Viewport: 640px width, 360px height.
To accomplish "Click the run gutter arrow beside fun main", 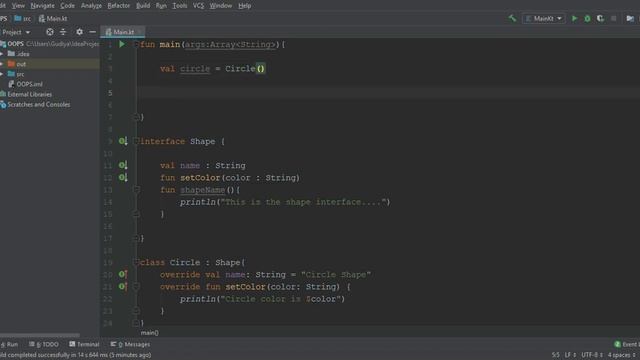I will point(122,44).
